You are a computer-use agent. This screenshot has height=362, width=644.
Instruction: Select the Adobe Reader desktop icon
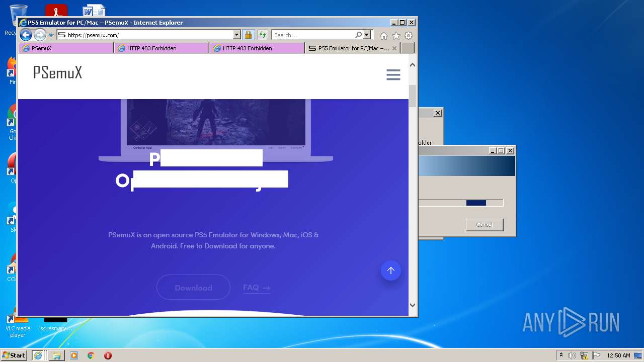[x=56, y=10]
